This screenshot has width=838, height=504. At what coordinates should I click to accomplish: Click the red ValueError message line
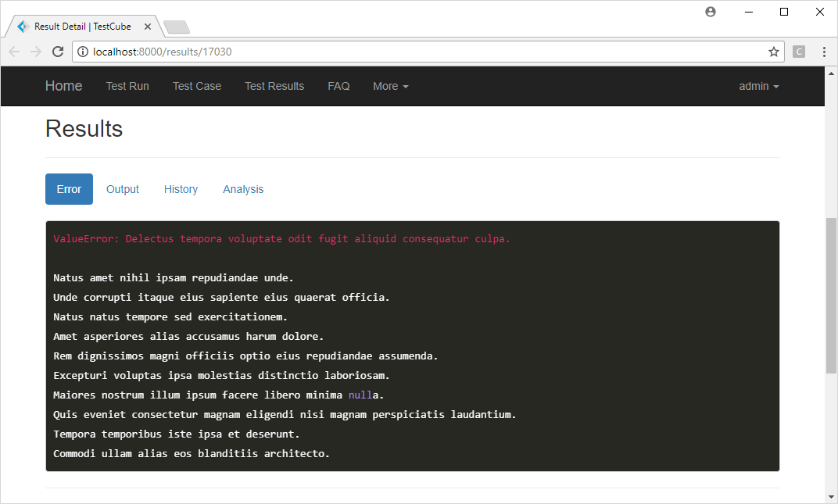pyautogui.click(x=281, y=239)
